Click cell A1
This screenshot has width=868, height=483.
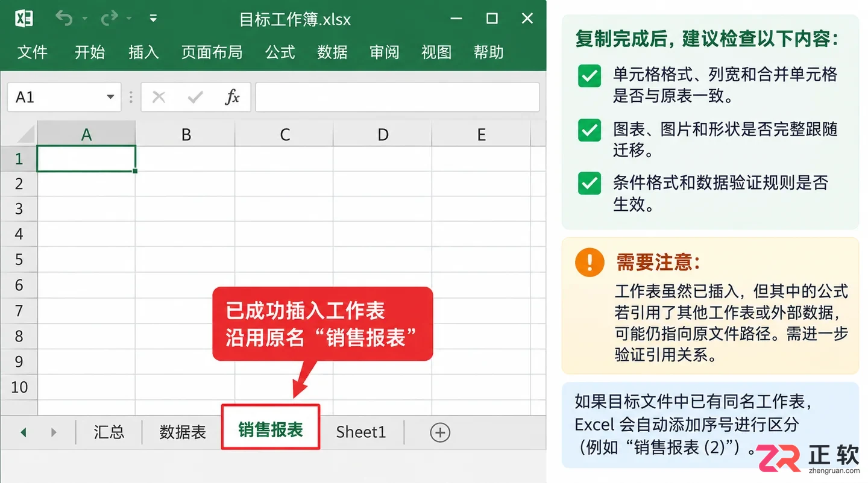point(86,159)
